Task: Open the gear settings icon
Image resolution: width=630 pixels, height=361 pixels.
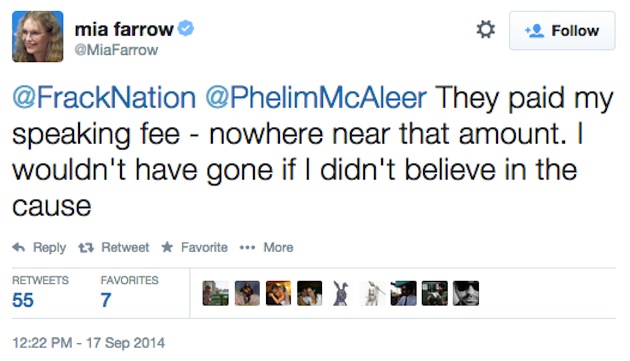Action: (x=485, y=30)
